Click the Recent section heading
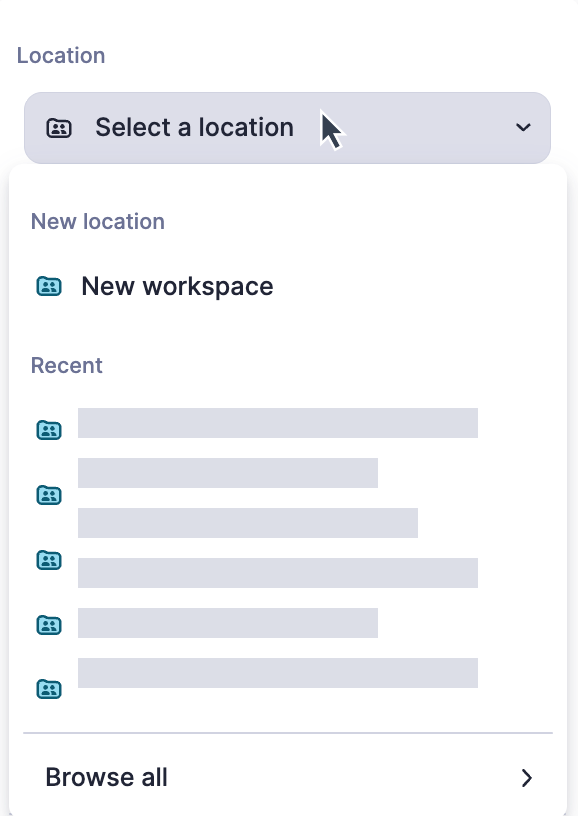 click(x=66, y=365)
